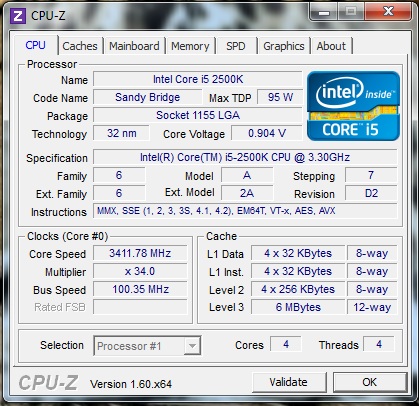419x406 pixels.
Task: Click the Instructions field
Action: [245, 211]
